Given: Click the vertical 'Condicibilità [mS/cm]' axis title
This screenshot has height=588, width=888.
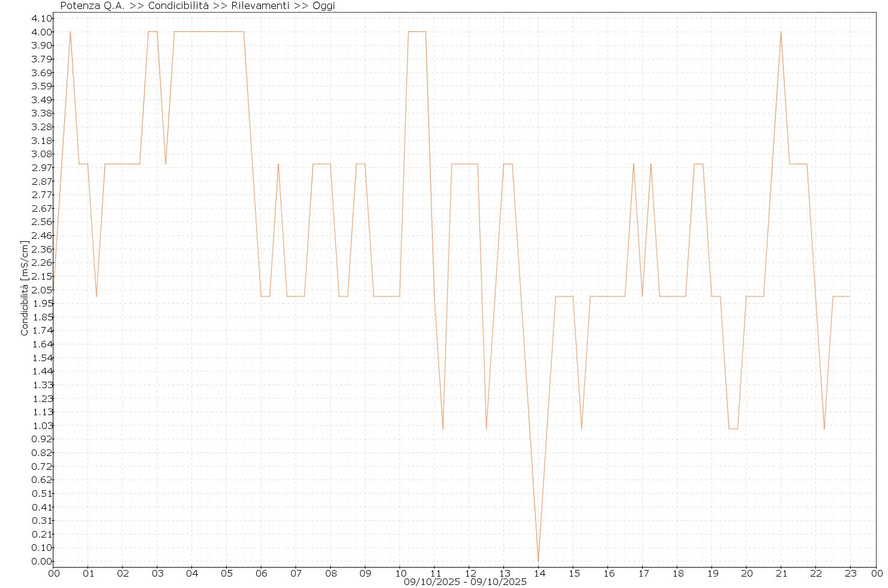Looking at the screenshot, I should pos(25,288).
